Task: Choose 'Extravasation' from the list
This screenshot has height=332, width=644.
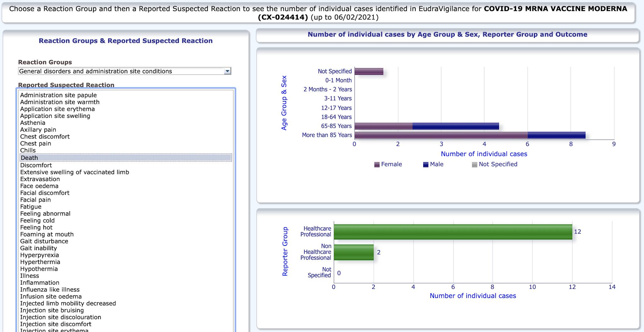Action: (x=40, y=179)
